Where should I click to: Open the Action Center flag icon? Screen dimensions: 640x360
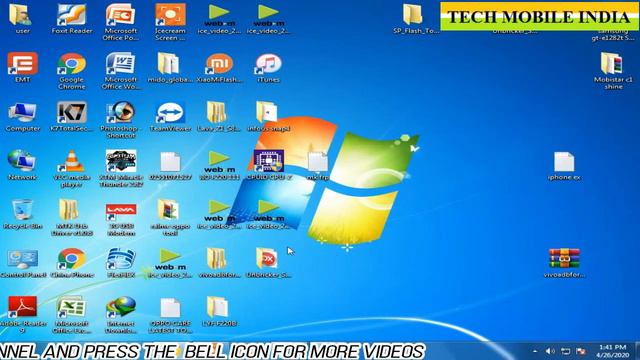581,351
